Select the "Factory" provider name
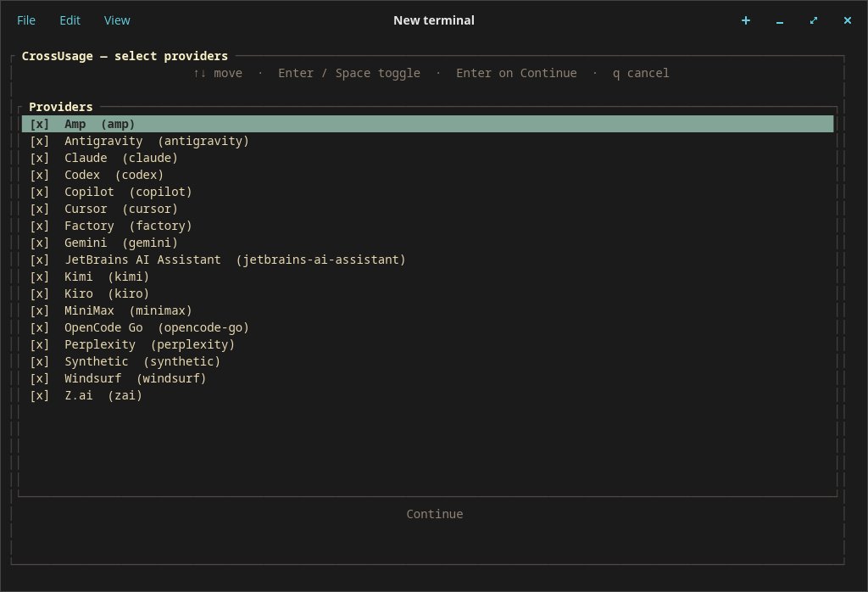868x592 pixels. 89,226
